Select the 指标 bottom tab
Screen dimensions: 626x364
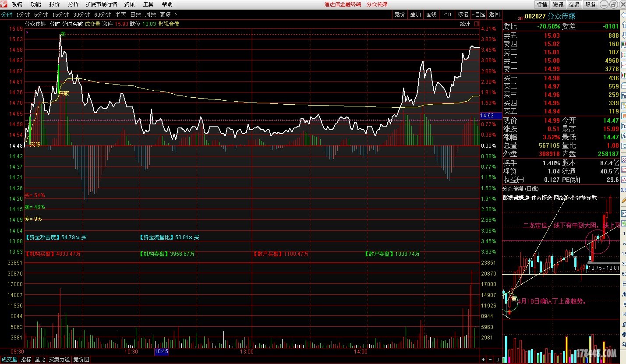click(26, 360)
